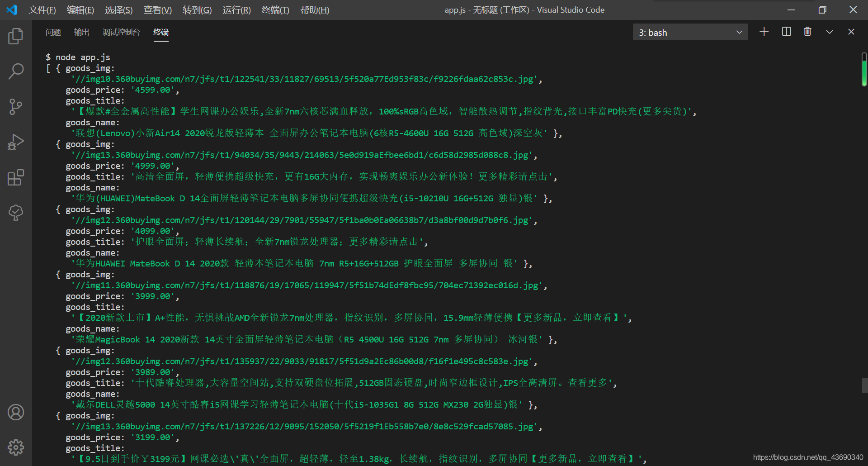Viewport: 868px width, 466px height.
Task: Click the img12 URL ending f16f1e495c8c583e.jpg
Action: (x=304, y=361)
